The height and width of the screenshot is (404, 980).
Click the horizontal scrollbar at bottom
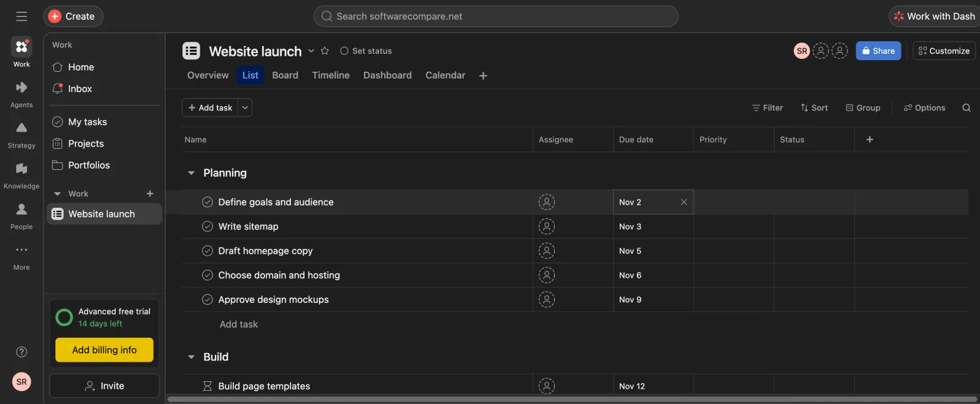pos(572,399)
